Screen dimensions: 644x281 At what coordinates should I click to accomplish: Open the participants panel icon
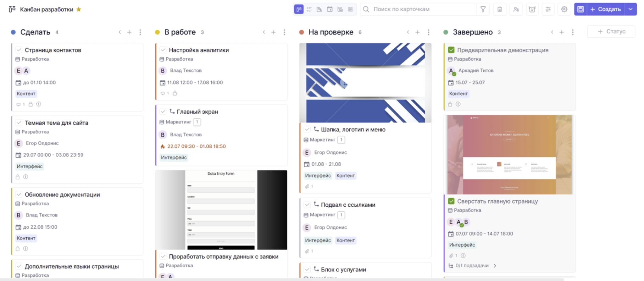(516, 9)
